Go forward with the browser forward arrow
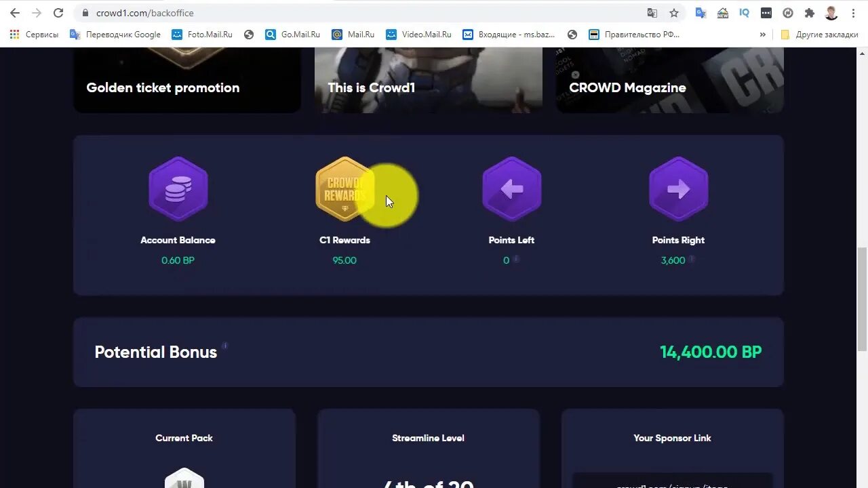The width and height of the screenshot is (868, 488). [x=37, y=13]
